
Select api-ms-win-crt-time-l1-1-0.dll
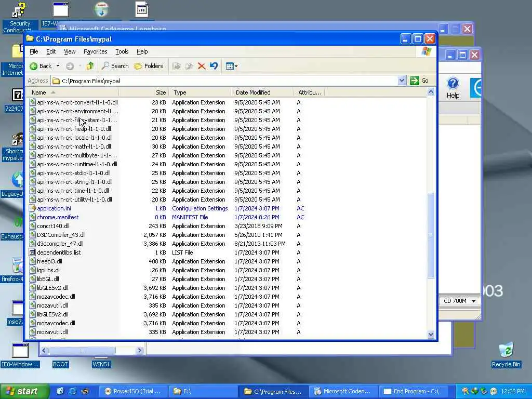[x=73, y=191]
